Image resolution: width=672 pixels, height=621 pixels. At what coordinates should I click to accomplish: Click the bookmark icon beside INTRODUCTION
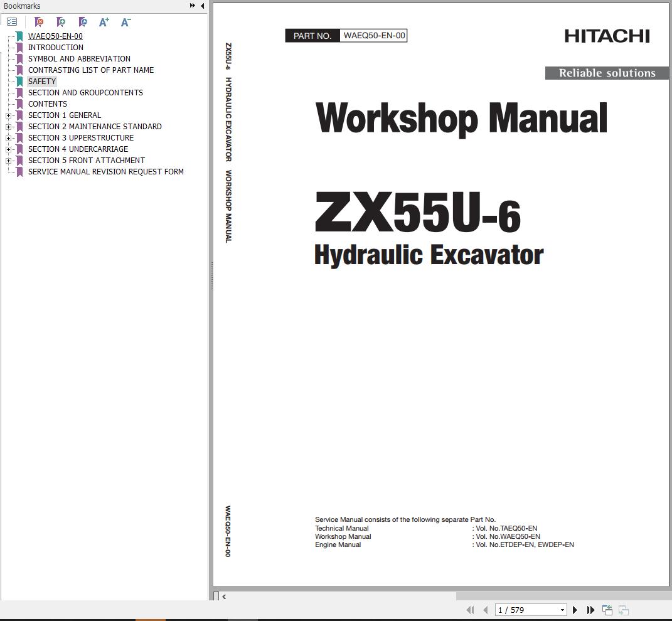(19, 48)
